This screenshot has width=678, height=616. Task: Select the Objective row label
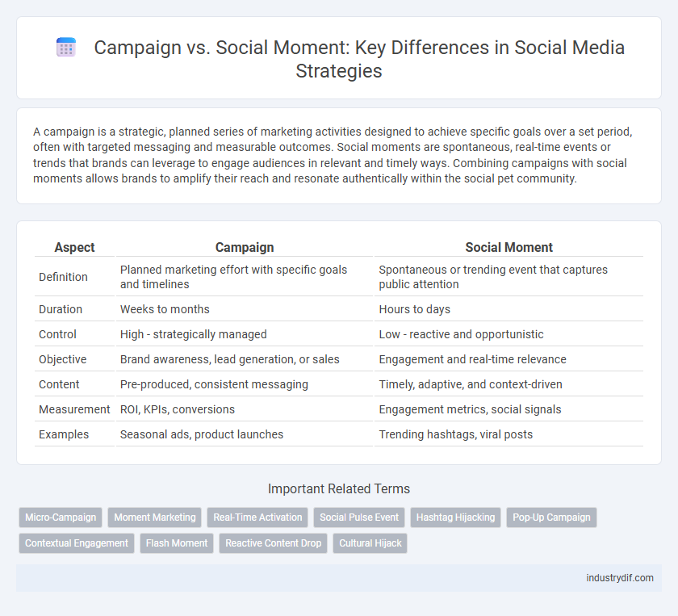(63, 359)
